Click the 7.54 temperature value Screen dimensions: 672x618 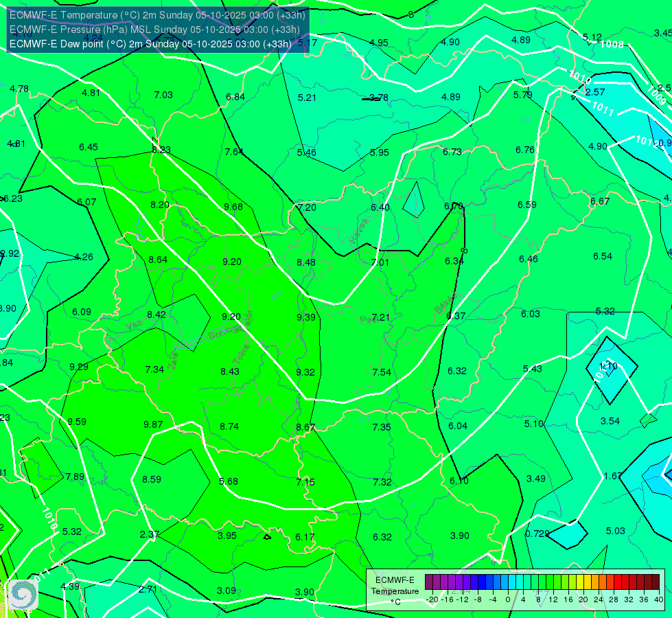point(382,371)
